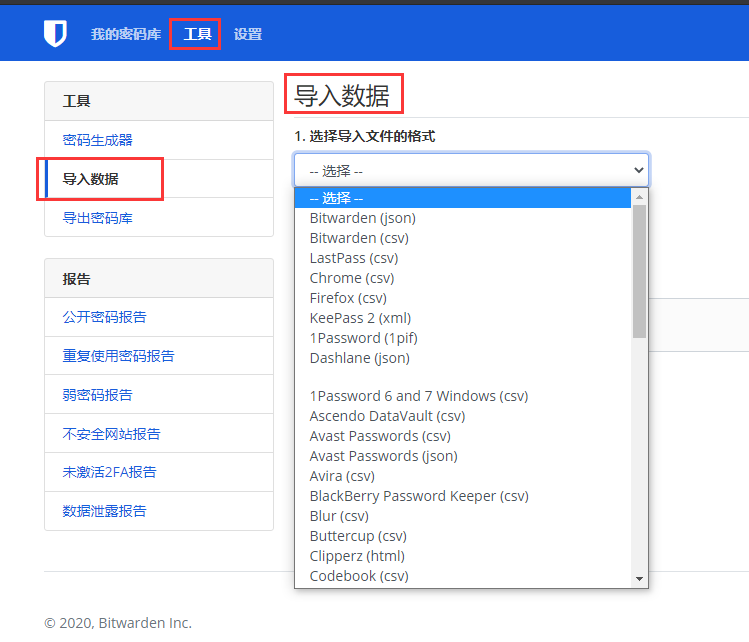Screen dimensions: 749x642
Task: Pick Avira (csv) option
Action: pyautogui.click(x=462, y=476)
